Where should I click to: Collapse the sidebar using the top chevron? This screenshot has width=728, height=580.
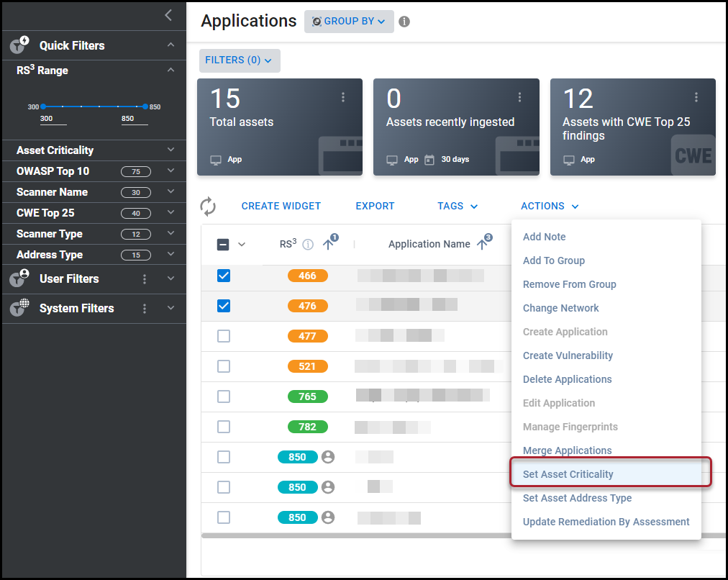coord(168,15)
